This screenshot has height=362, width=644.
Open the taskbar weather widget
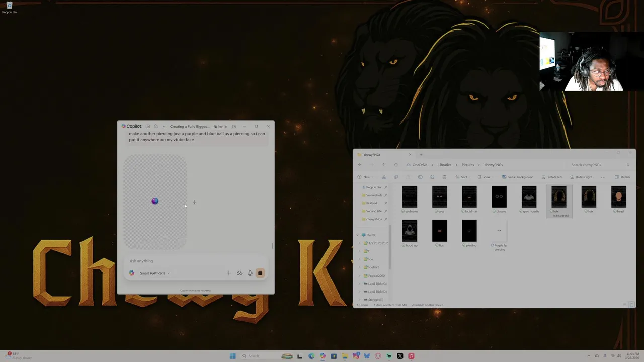[18, 356]
